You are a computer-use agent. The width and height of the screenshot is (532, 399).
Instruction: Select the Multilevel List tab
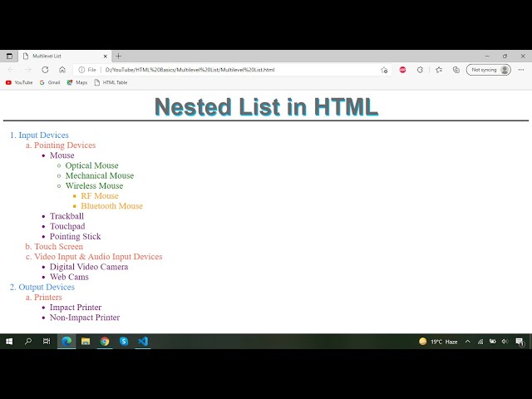coord(65,56)
